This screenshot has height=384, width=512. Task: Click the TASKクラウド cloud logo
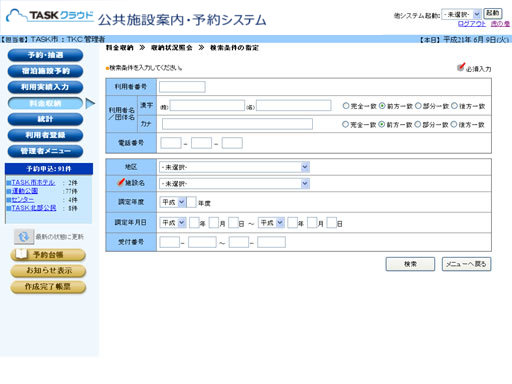tap(50, 15)
